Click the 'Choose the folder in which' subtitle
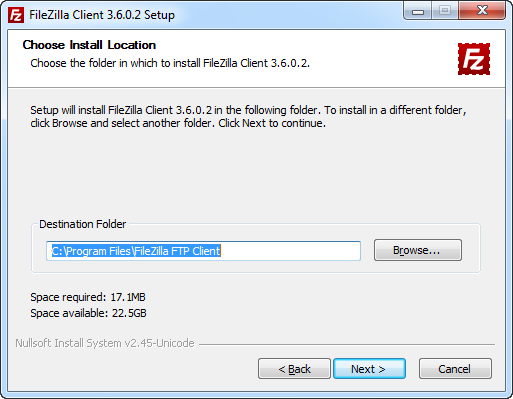The width and height of the screenshot is (513, 399). click(x=170, y=63)
